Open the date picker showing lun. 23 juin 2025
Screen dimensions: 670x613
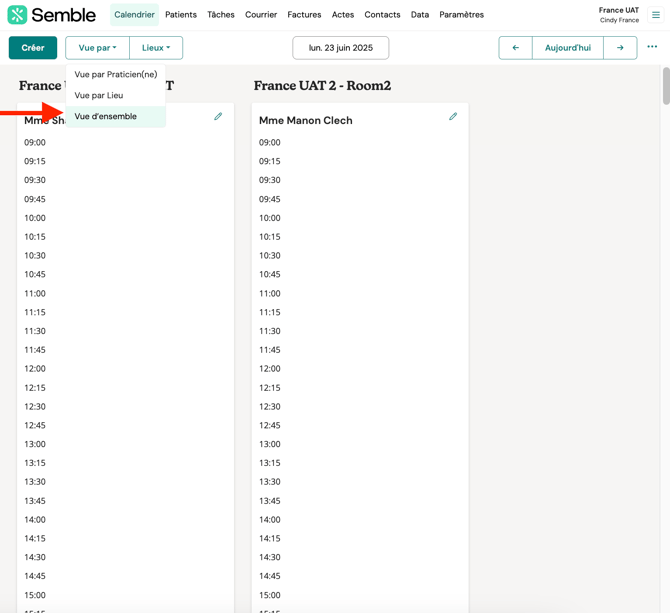pyautogui.click(x=340, y=48)
